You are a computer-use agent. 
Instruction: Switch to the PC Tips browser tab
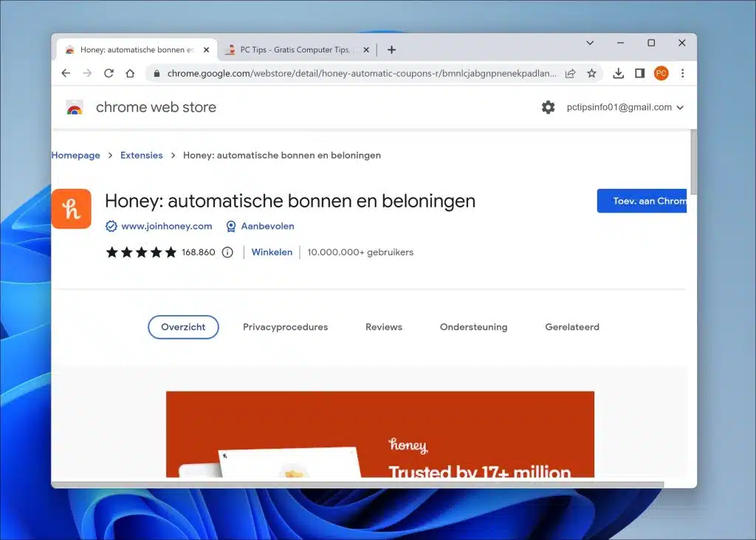tap(297, 49)
